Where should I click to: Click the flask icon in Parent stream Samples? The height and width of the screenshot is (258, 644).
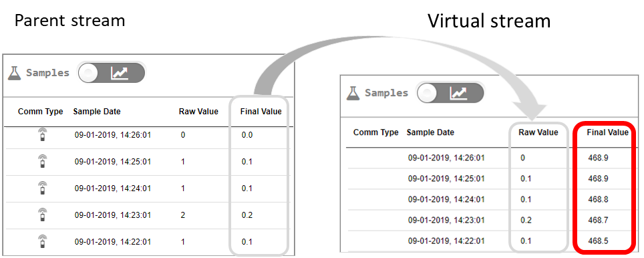[15, 73]
